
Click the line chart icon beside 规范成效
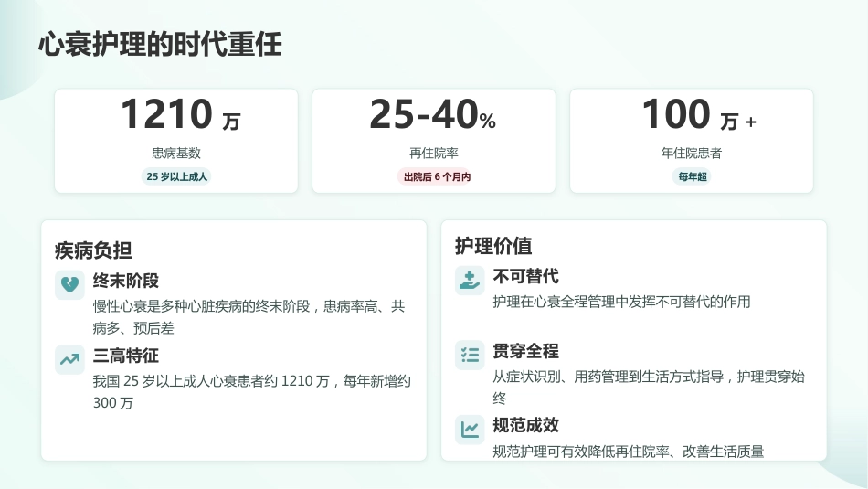470,430
